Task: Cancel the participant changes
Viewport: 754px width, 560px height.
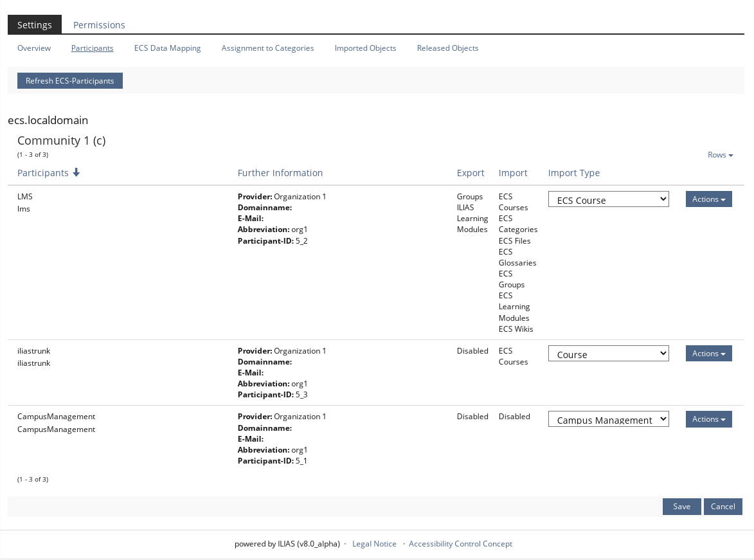Action: [723, 507]
